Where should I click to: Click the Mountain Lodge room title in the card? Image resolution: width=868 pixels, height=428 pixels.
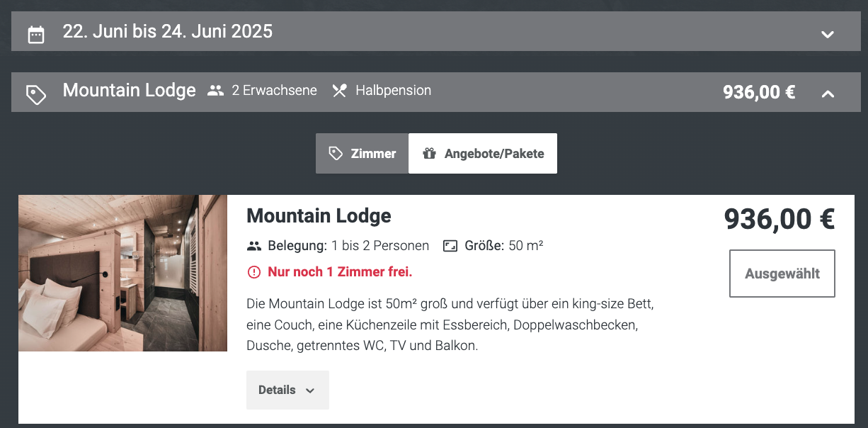319,215
